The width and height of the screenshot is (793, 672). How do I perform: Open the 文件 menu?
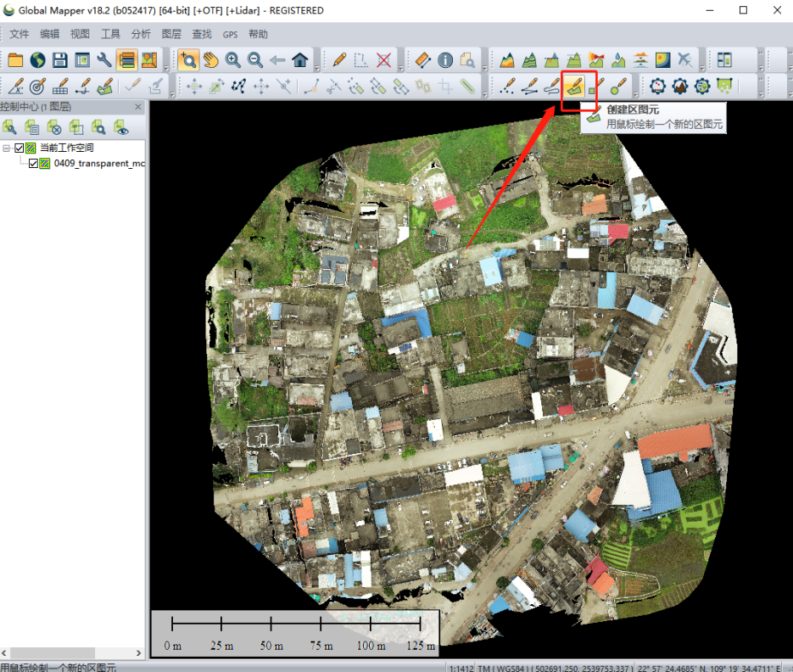point(20,35)
